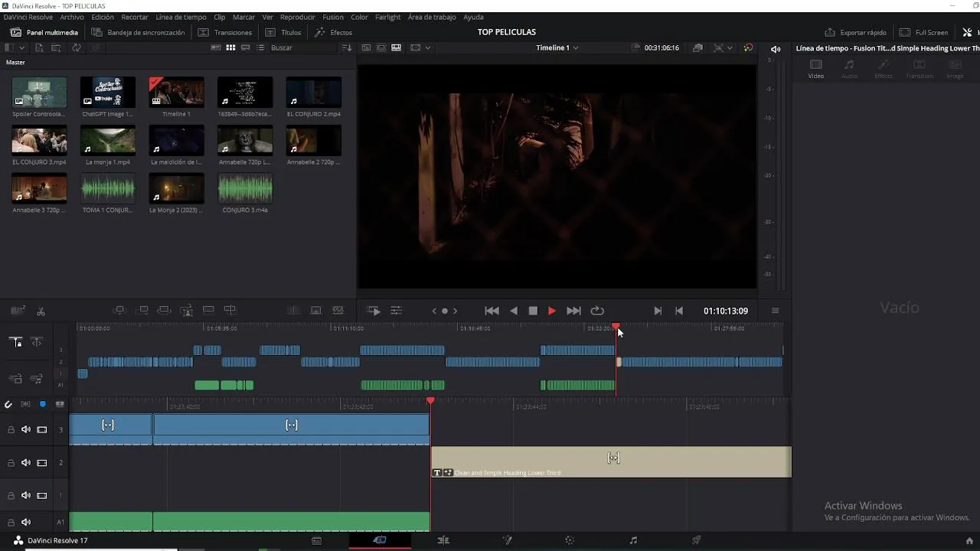Open the tools sliders icon
This screenshot has height=551, width=980.
point(396,311)
